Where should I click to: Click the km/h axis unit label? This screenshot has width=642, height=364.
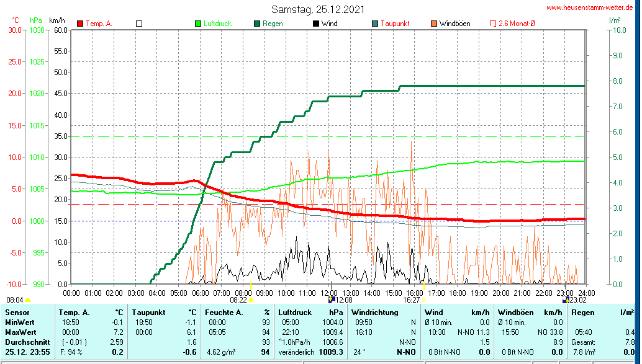[x=57, y=20]
